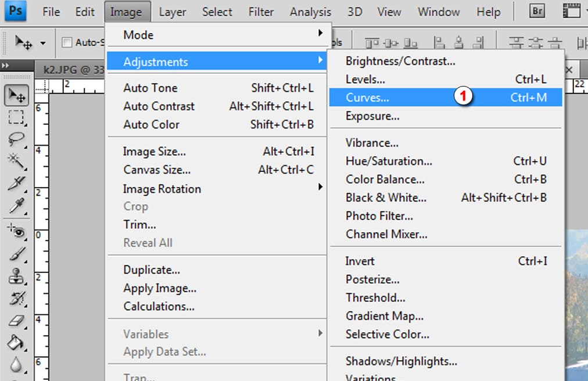
Task: Choose Invert adjustment
Action: (x=446, y=261)
